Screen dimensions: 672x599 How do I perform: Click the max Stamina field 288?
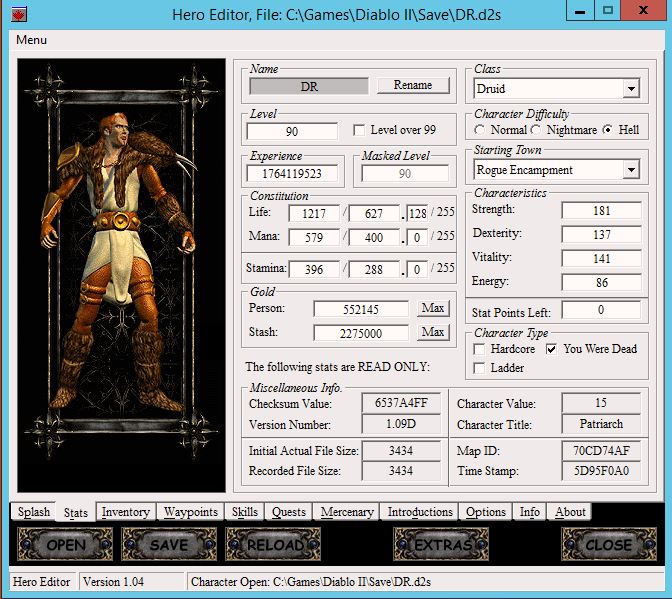click(x=374, y=270)
